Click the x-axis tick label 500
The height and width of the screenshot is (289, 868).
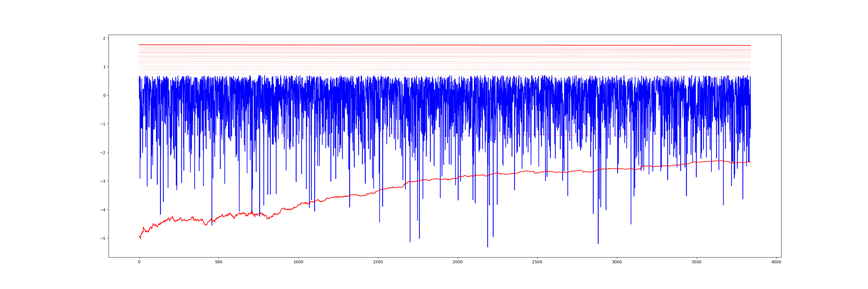tap(218, 262)
